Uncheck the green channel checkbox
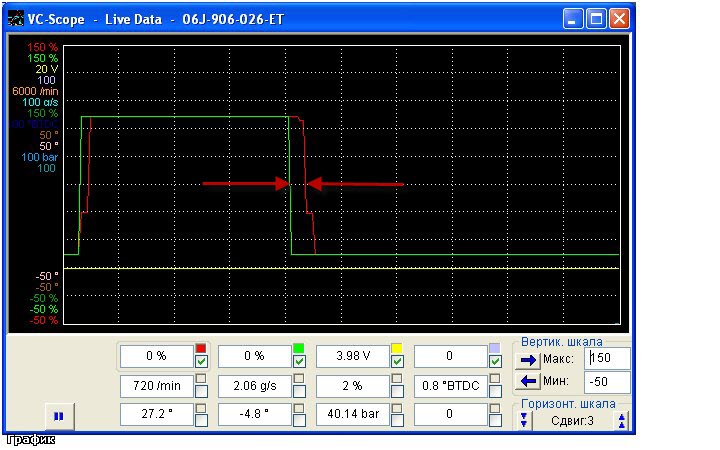This screenshot has height=450, width=720. pyautogui.click(x=299, y=361)
